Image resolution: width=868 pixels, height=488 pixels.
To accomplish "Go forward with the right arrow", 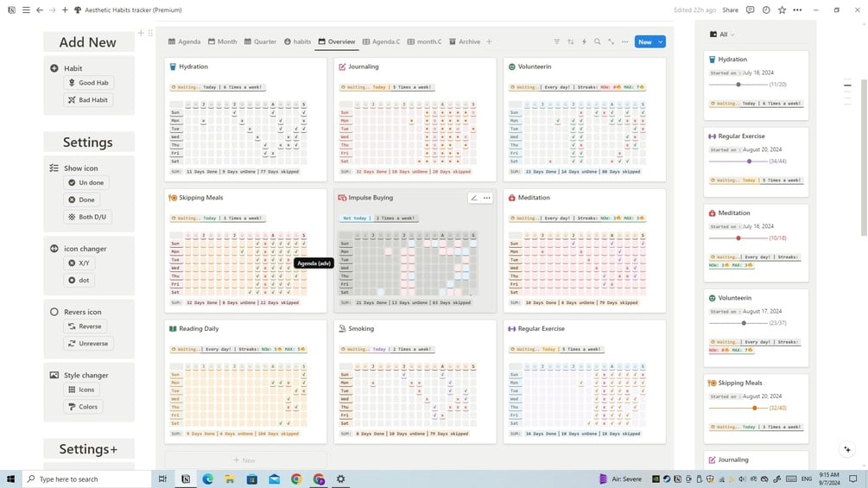I will (52, 10).
